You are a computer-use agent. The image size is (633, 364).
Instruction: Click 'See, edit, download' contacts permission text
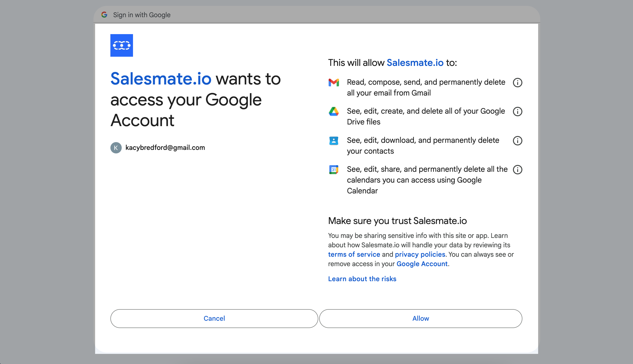click(423, 145)
